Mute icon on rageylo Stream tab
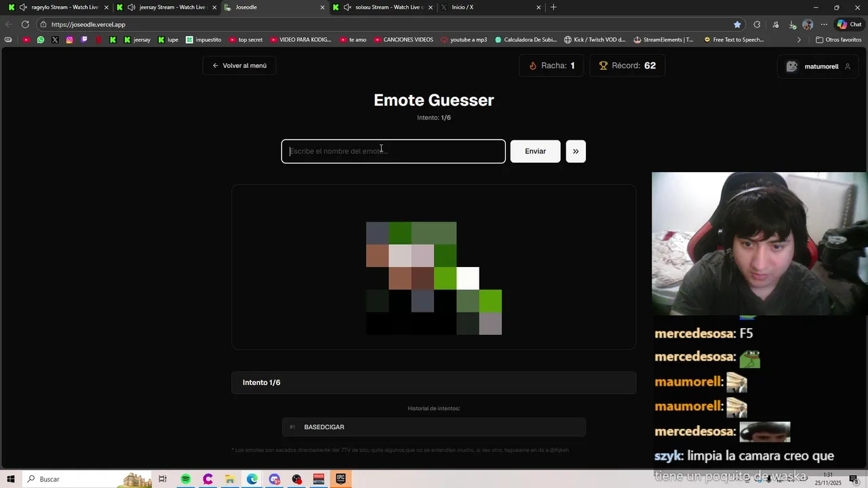Viewport: 868px width, 488px height. 24,7
